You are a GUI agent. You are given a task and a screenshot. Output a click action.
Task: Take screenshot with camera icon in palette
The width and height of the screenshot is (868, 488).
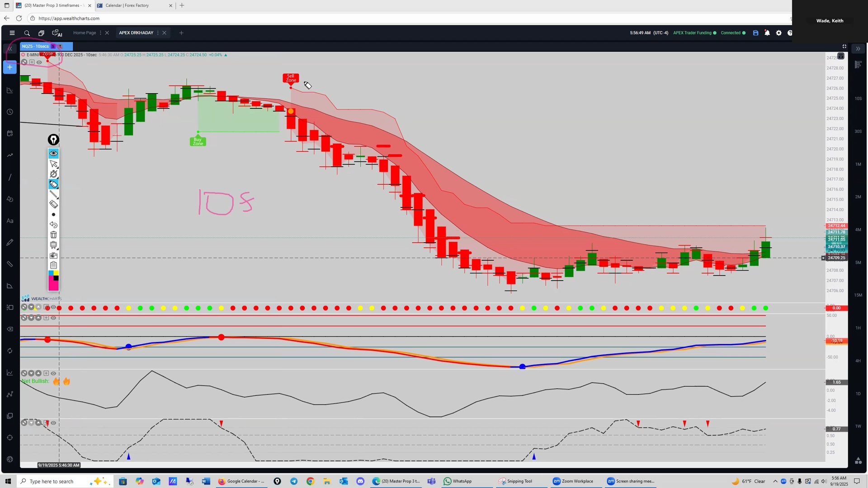53,255
